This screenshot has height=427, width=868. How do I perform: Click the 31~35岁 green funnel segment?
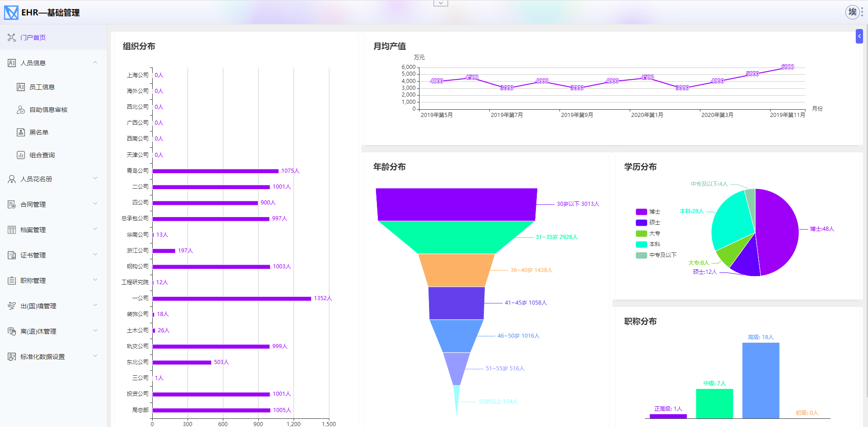tap(456, 237)
